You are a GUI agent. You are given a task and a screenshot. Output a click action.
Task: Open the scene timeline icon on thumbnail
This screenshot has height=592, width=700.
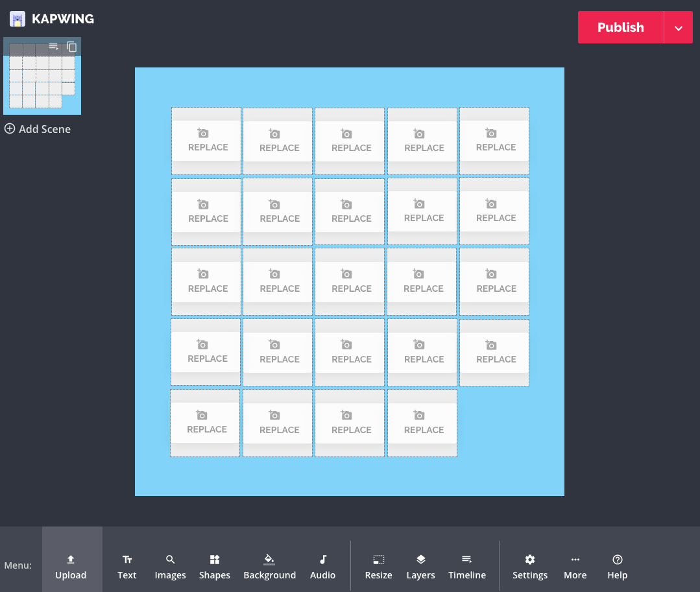click(54, 47)
